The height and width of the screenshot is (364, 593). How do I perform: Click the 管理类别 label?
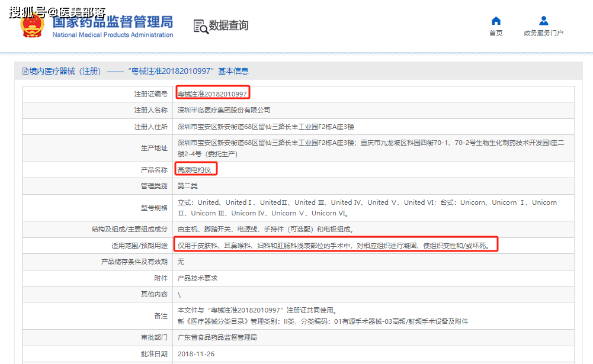154,186
